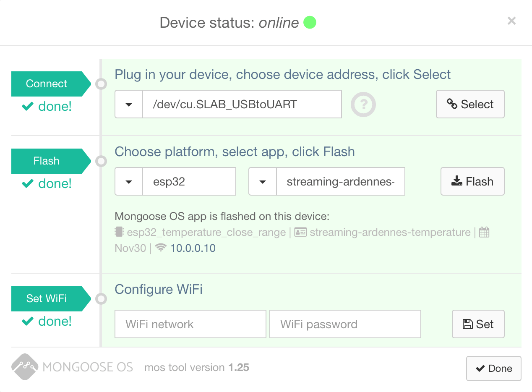The image size is (532, 392).
Task: Click the ID card icon before streaming-ardennes-temperature
Action: (300, 232)
